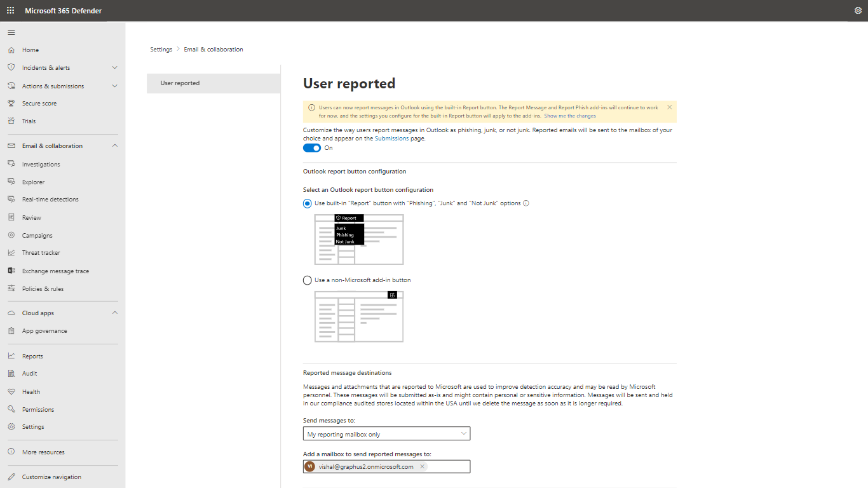Open settings gear in top bar
This screenshot has width=868, height=488.
pos(858,11)
